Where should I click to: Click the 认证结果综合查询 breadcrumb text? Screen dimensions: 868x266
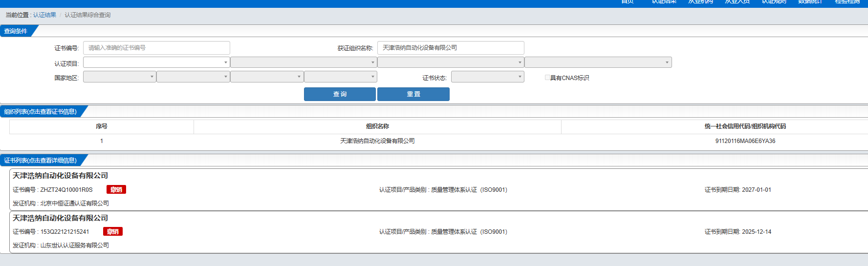click(x=87, y=15)
